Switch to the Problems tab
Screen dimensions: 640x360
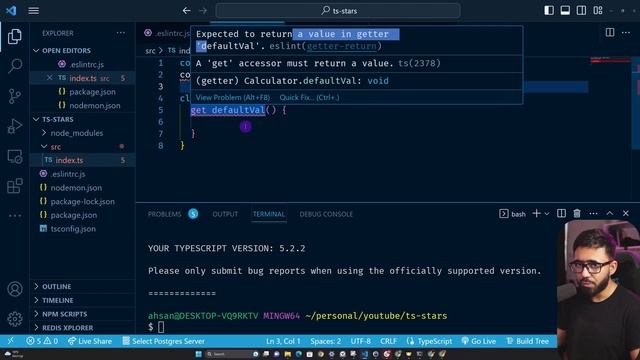pos(164,214)
